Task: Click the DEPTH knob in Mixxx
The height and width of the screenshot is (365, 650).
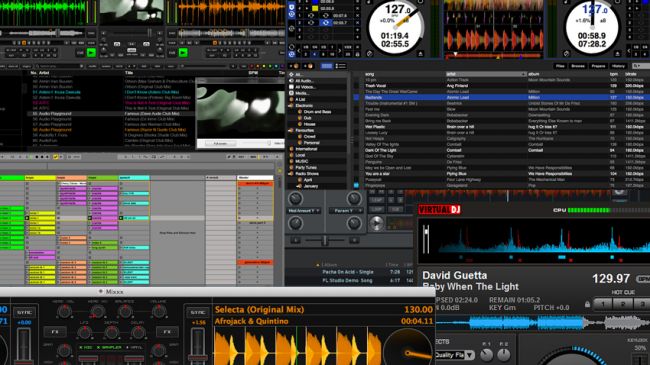Action: pyautogui.click(x=111, y=332)
